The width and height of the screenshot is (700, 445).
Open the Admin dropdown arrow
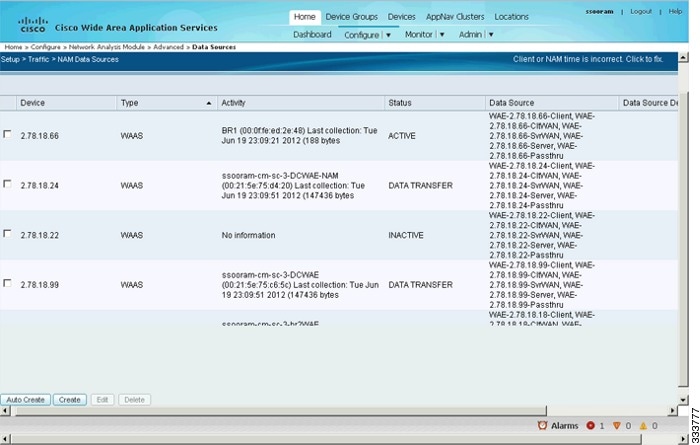point(491,34)
